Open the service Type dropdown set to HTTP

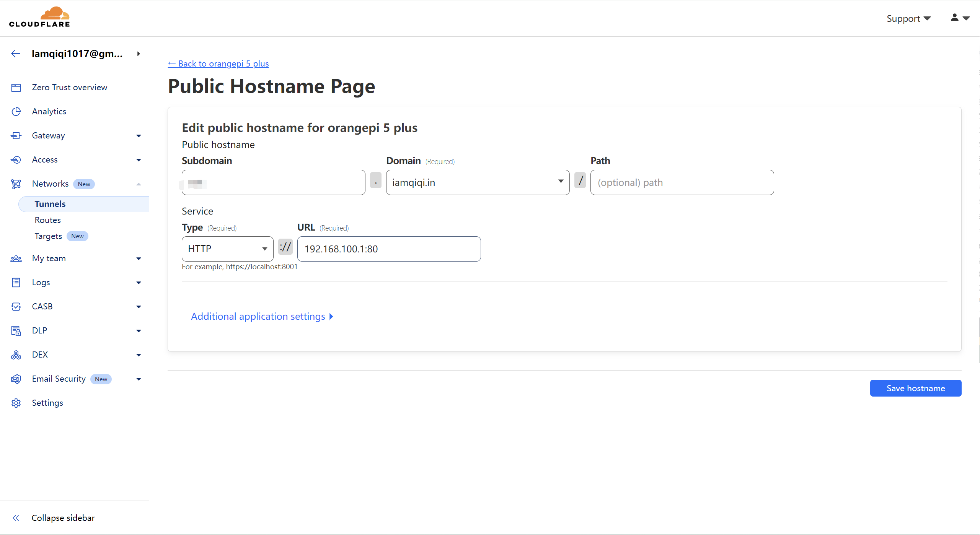click(x=227, y=249)
